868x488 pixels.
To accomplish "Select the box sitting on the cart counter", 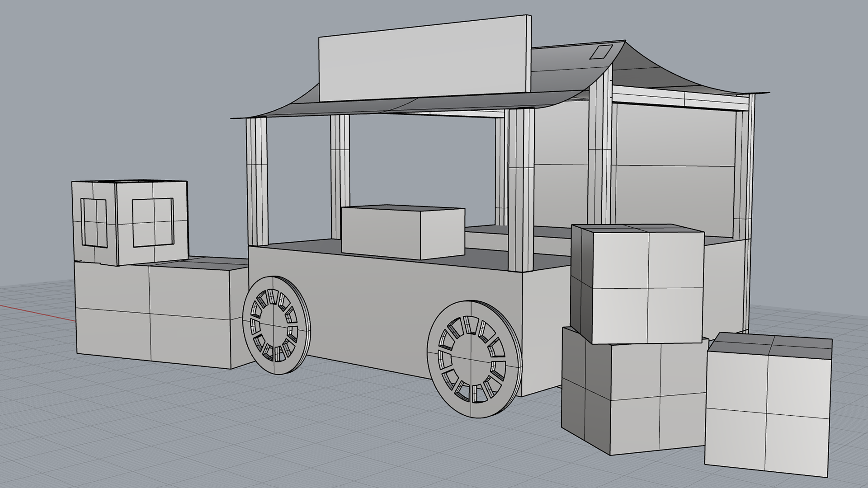I will click(x=403, y=233).
